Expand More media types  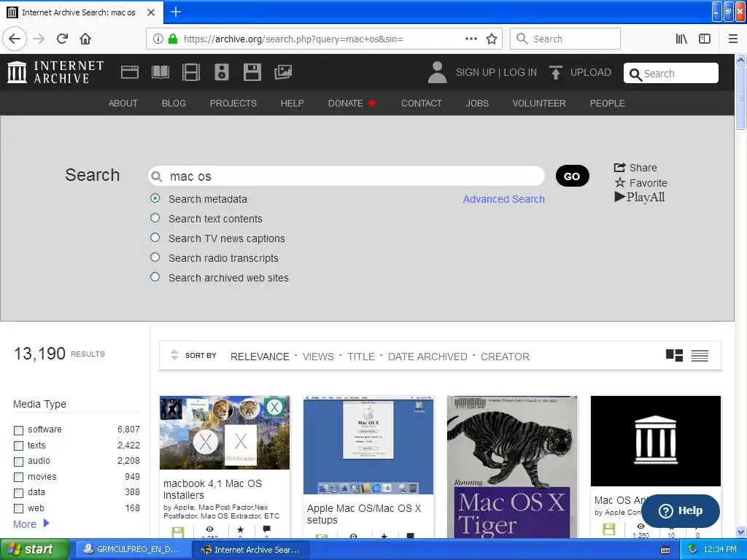coord(31,524)
